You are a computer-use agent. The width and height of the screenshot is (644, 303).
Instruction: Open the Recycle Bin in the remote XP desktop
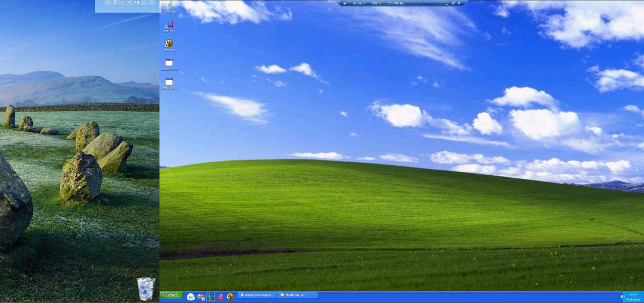click(x=169, y=5)
